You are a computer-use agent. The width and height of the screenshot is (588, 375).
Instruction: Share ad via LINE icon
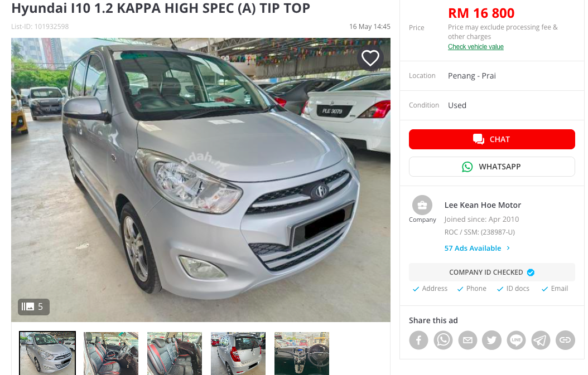point(517,340)
